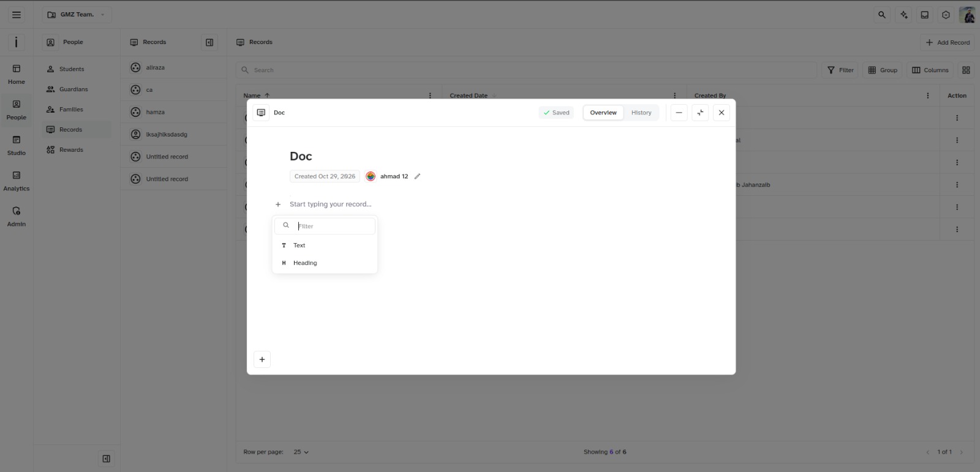Focus the block Filter input field
The width and height of the screenshot is (980, 472).
click(x=325, y=226)
